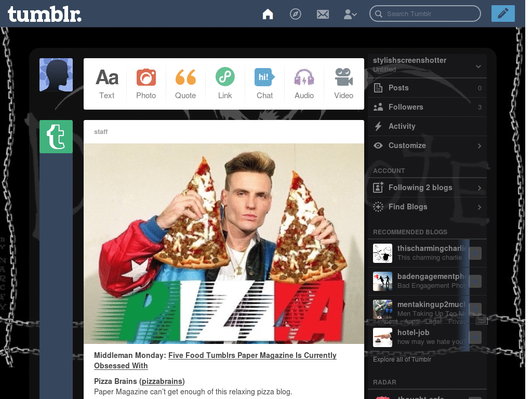Open the badengagementphotos recommended blog
Screen dimensions: 532x399
pos(432,277)
